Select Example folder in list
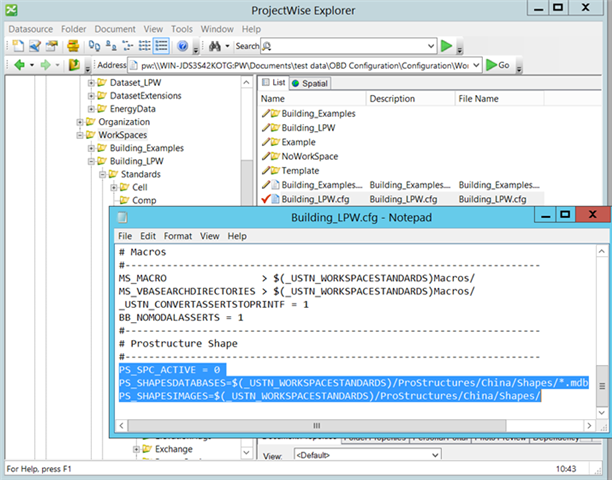This screenshot has height=480, width=612. pos(298,142)
